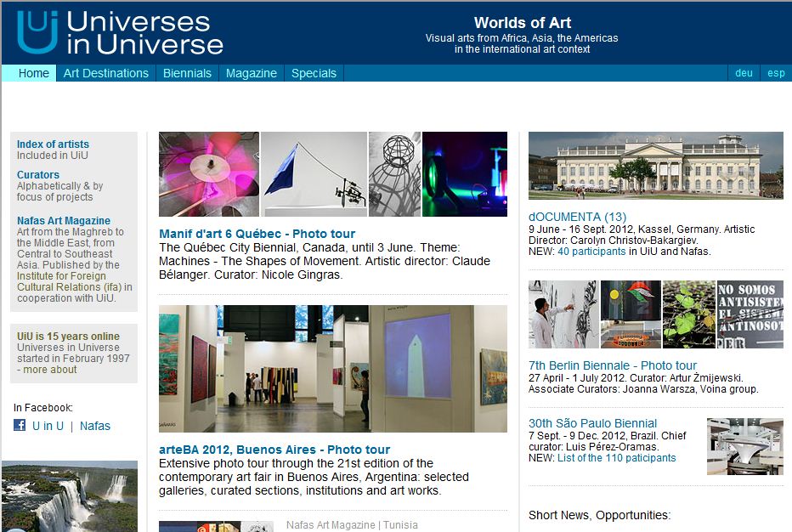Switch language to esp
The width and height of the screenshot is (792, 532).
point(776,73)
